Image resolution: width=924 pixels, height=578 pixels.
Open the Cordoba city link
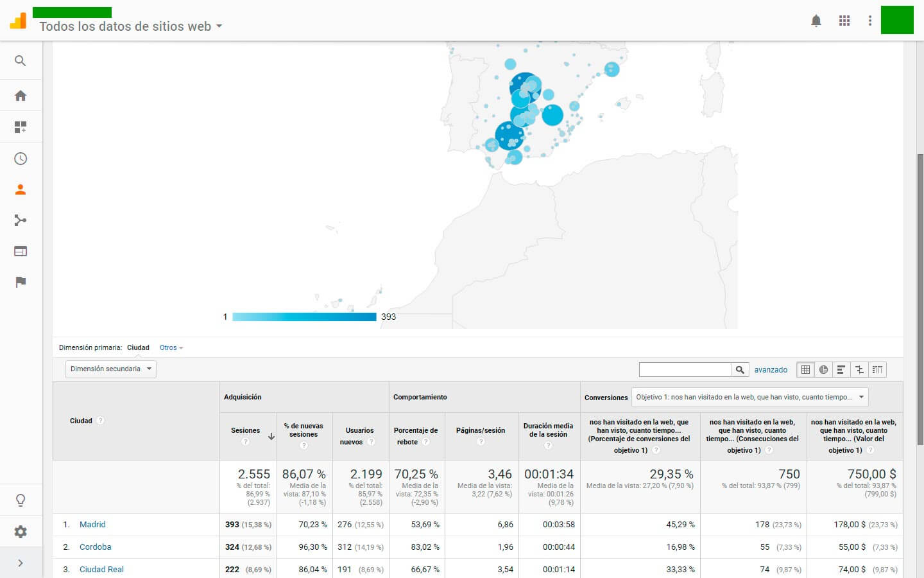[x=96, y=547]
